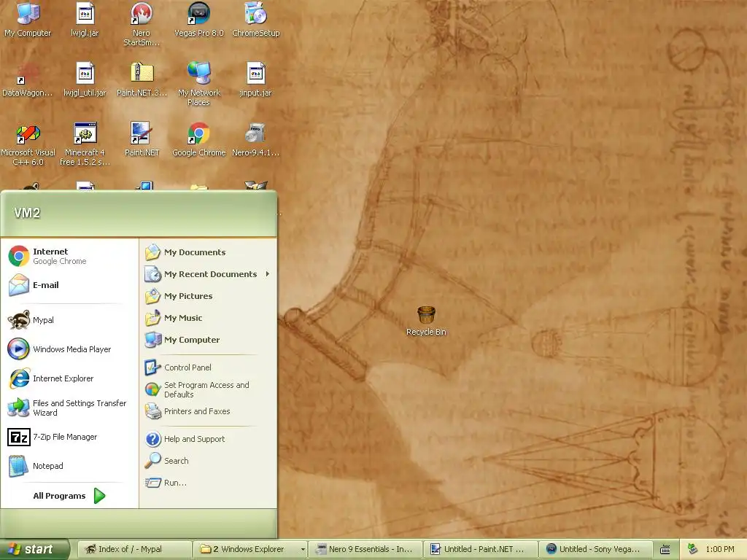The height and width of the screenshot is (560, 747).
Task: Launch Vegas Pro 8.0 desktop shortcut
Action: tap(198, 20)
